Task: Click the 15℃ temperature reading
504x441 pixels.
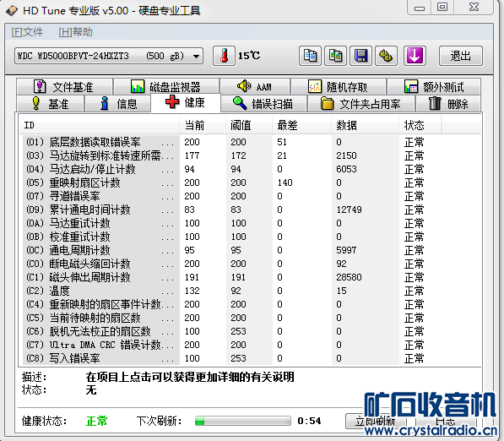Action: click(249, 56)
